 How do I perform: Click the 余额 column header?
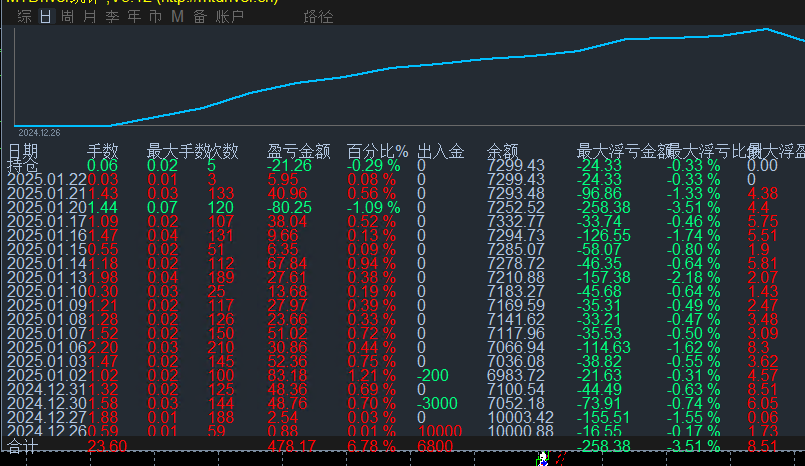tap(503, 151)
